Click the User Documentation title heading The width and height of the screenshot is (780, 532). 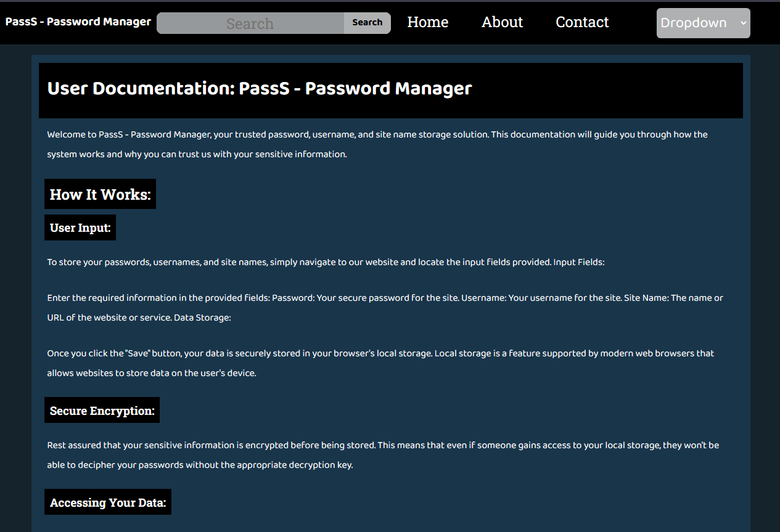click(260, 89)
